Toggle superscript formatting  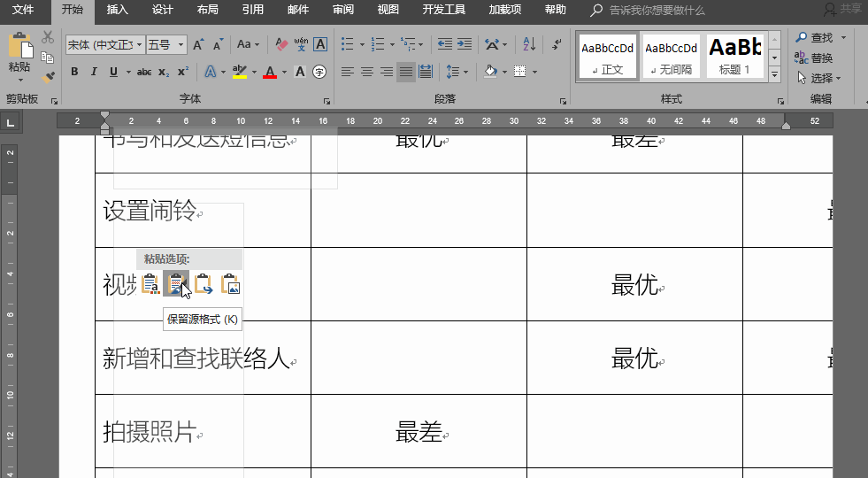[x=183, y=72]
